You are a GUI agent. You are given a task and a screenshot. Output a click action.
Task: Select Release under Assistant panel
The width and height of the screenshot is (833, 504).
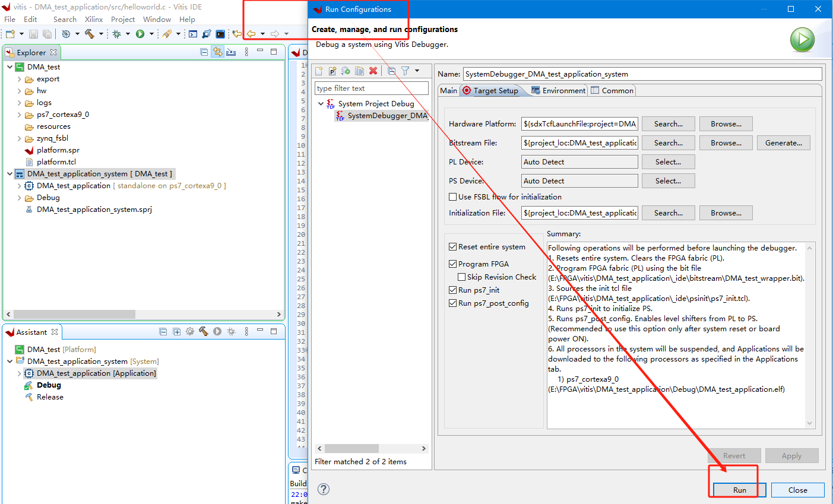50,397
